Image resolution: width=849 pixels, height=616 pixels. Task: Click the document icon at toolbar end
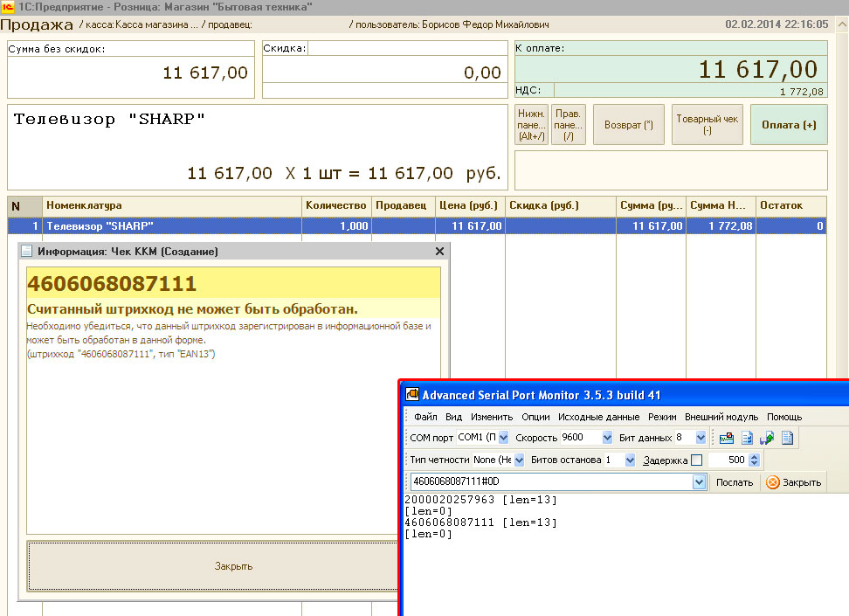[x=787, y=438]
